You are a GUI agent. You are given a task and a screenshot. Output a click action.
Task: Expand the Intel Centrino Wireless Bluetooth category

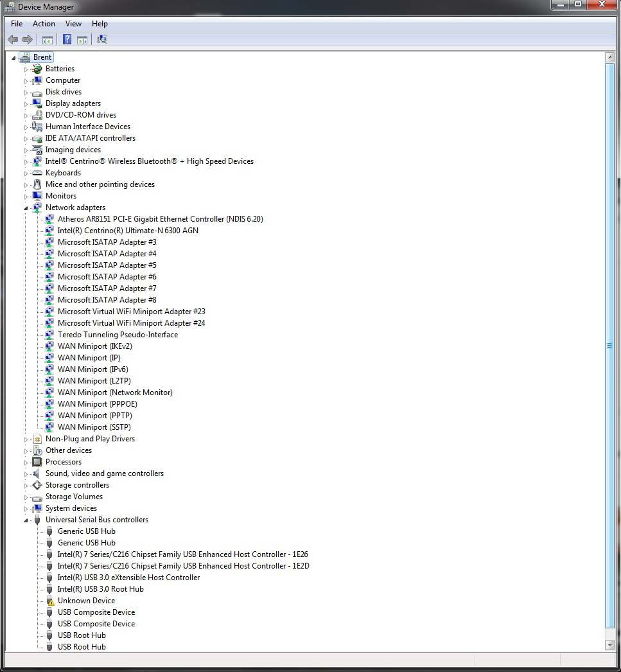coord(26,161)
